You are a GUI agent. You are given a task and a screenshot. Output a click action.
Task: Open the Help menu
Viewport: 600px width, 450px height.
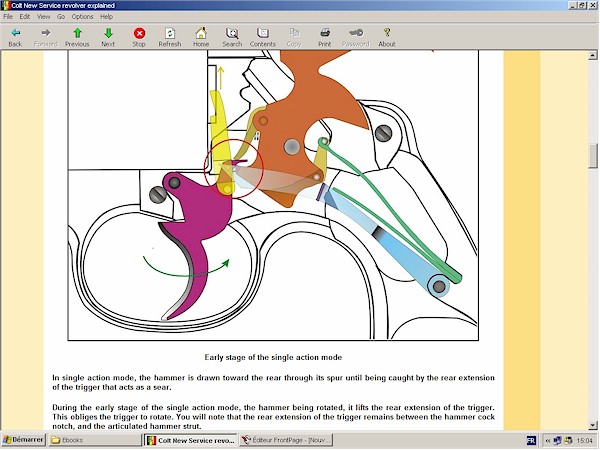[x=106, y=16]
